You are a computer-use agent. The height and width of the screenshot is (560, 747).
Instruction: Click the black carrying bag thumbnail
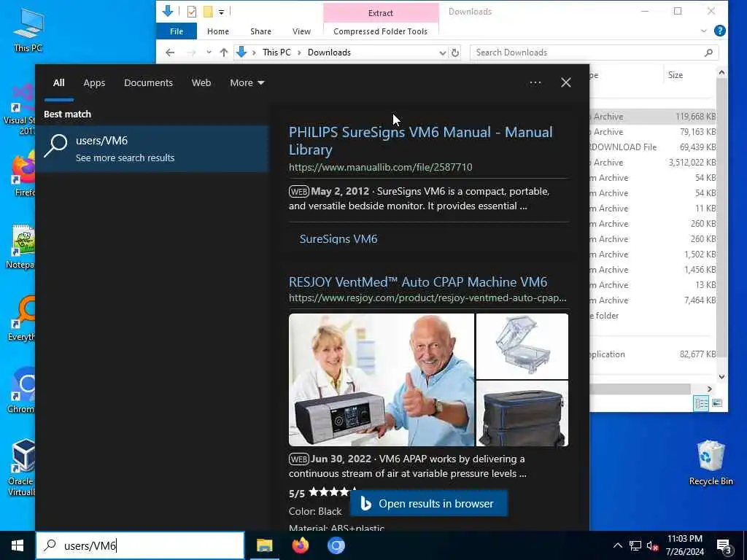522,414
